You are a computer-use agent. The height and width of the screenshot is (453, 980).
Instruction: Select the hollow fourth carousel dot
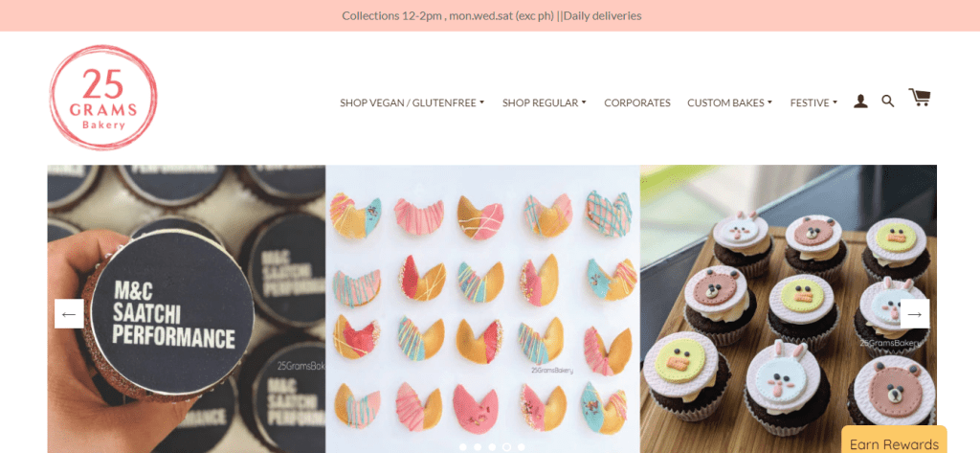point(507,446)
